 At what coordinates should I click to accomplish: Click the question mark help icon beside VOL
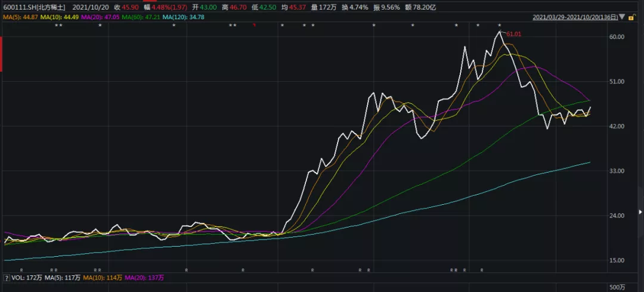pyautogui.click(x=6, y=278)
